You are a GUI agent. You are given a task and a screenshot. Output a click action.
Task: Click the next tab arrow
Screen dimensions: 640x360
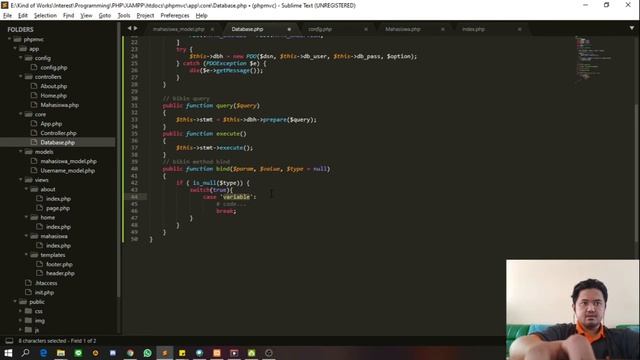[x=136, y=28]
